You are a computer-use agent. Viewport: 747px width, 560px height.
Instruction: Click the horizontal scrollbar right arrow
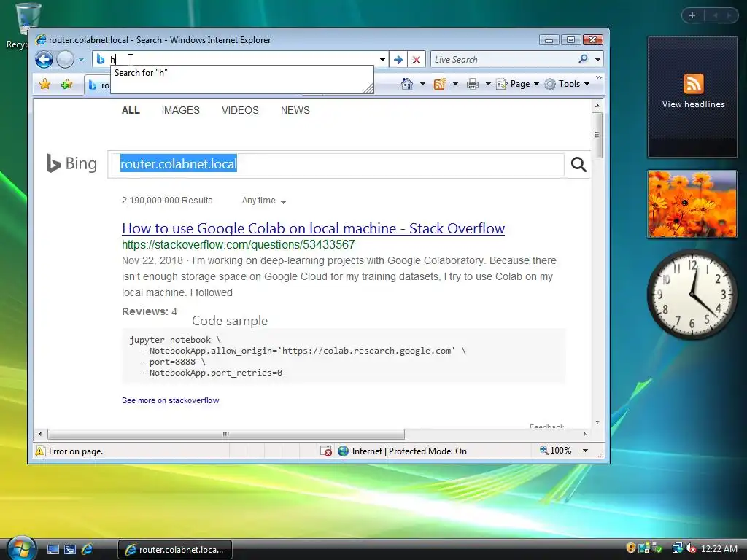[x=584, y=434]
